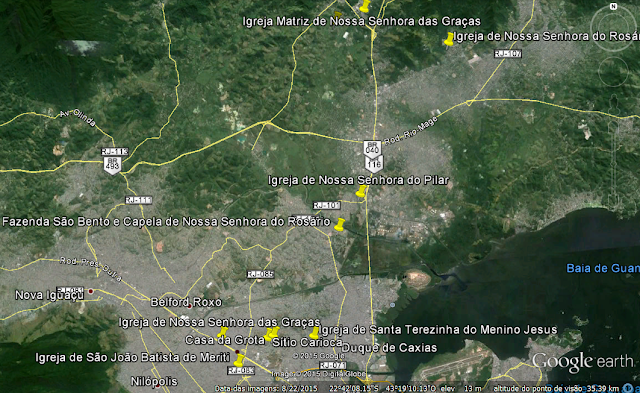The image size is (640, 393).
Task: Open the pushpin above the Igreja Matriz label
Action: point(365,6)
